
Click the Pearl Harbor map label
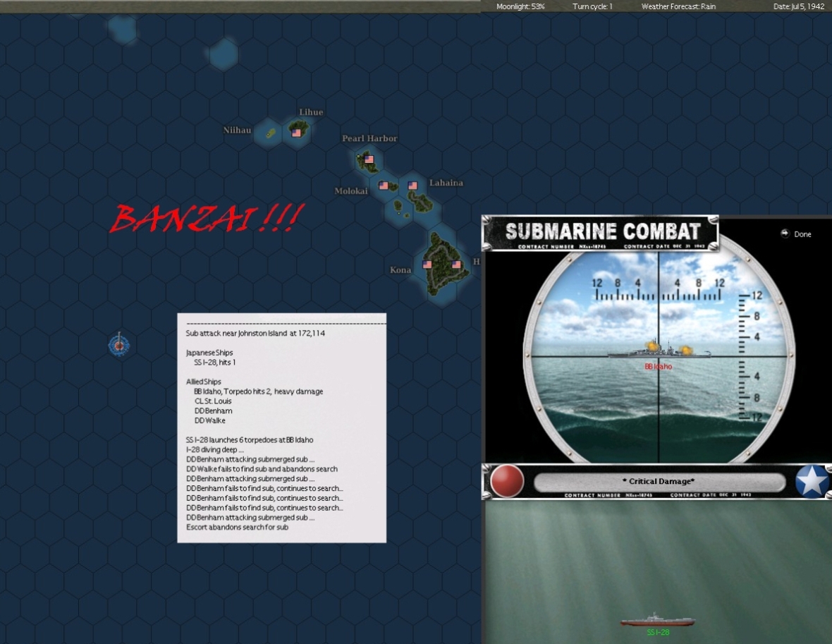pos(369,138)
